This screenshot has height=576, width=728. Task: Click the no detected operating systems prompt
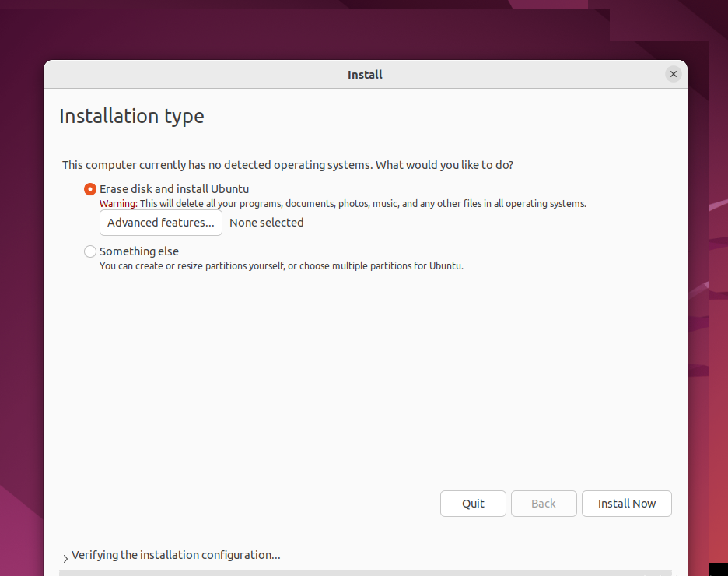[x=288, y=165]
